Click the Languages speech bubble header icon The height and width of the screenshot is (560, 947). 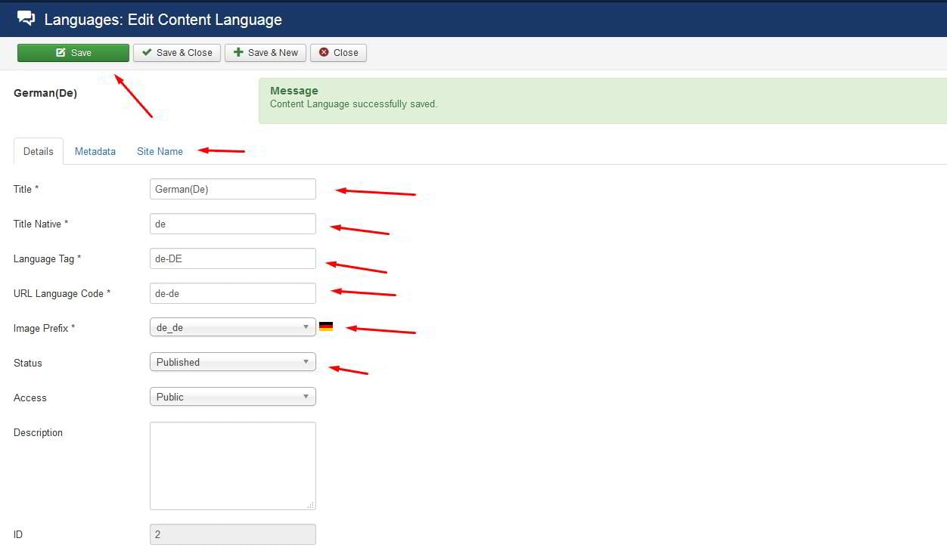26,19
